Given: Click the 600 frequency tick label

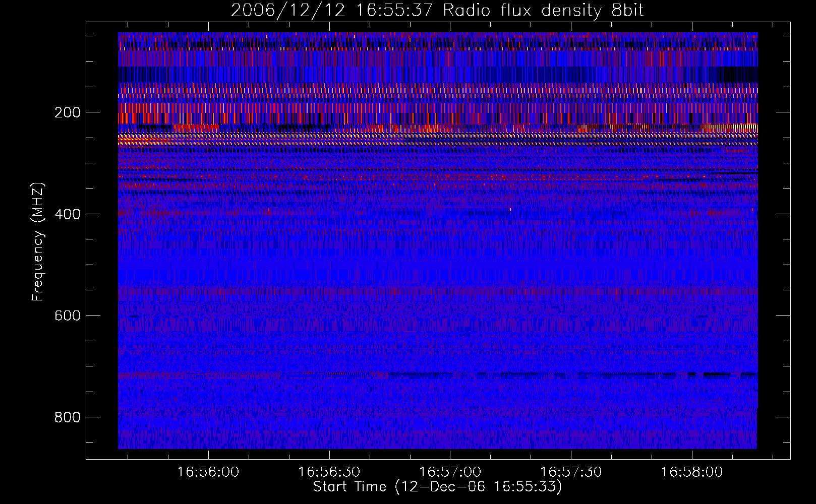Looking at the screenshot, I should (68, 316).
